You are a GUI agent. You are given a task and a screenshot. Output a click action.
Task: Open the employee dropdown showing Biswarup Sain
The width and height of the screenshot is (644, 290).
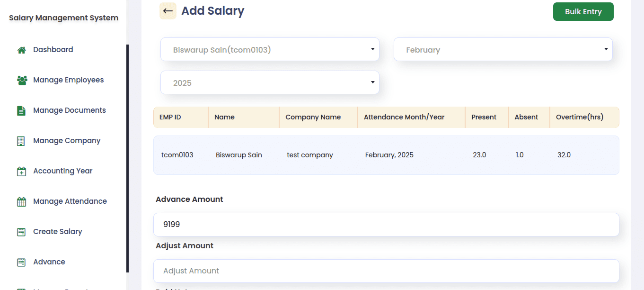270,50
